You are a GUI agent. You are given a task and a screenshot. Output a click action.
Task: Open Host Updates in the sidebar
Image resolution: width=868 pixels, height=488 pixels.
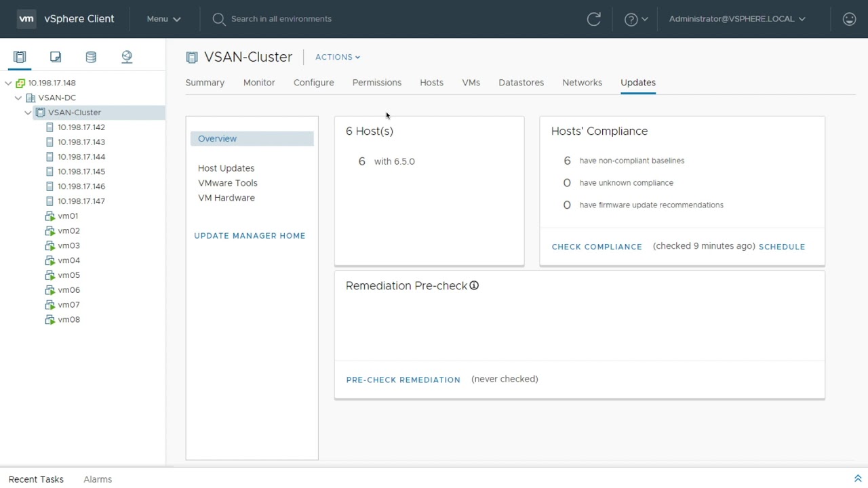point(226,168)
